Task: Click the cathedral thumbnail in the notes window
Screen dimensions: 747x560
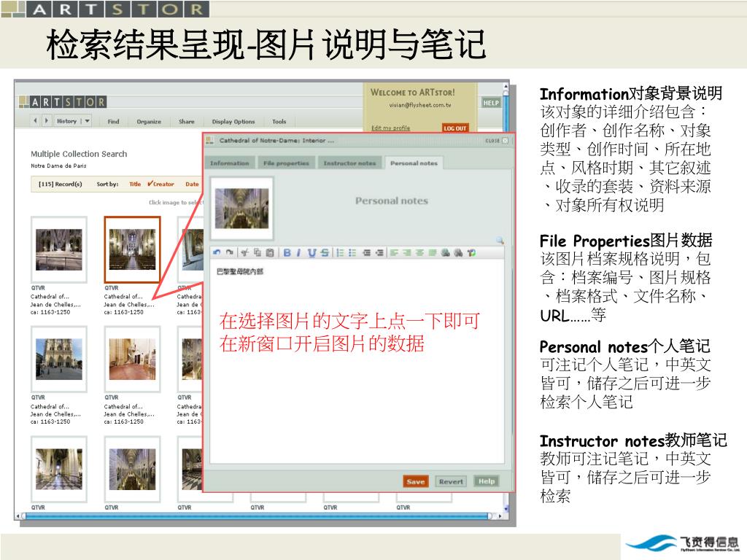Action: point(242,208)
